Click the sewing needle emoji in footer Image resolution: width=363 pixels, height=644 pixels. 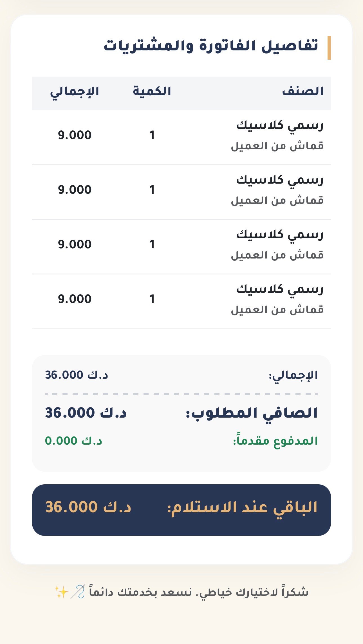click(x=77, y=592)
